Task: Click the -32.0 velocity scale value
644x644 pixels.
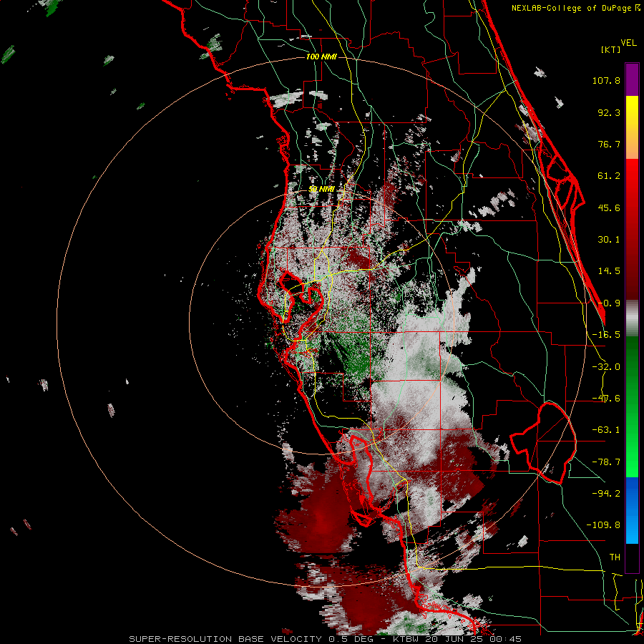Action: pos(606,367)
